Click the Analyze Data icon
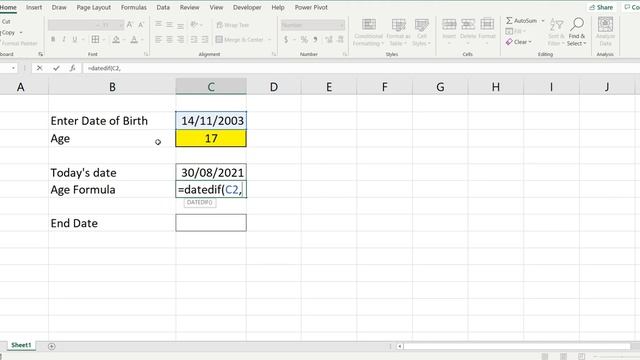This screenshot has height=360, width=640. coord(605,31)
